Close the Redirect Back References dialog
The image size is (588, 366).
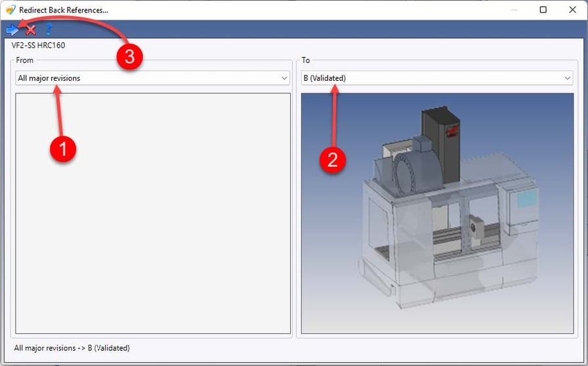click(572, 10)
